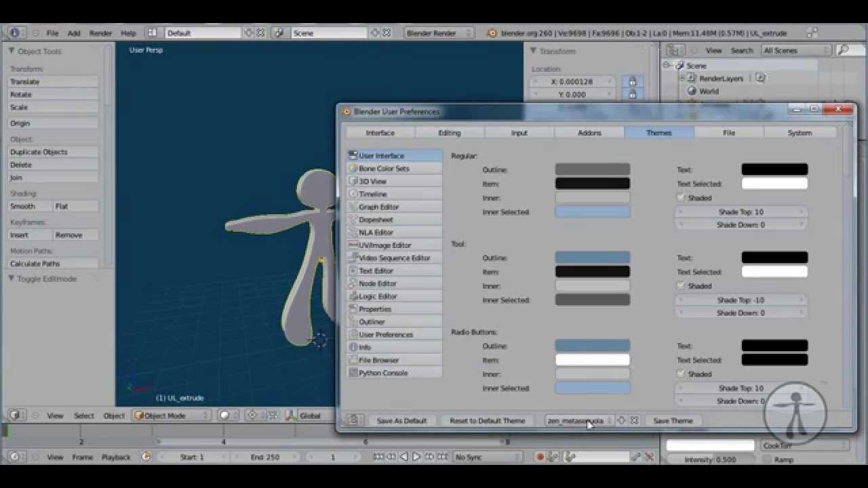
Task: Delete the Default screen layout with X icon
Action: [x=260, y=33]
